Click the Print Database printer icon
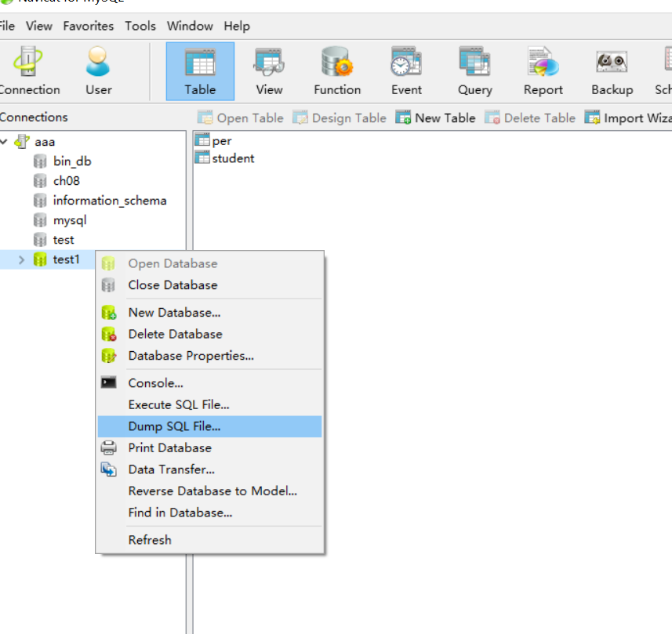 tap(108, 448)
